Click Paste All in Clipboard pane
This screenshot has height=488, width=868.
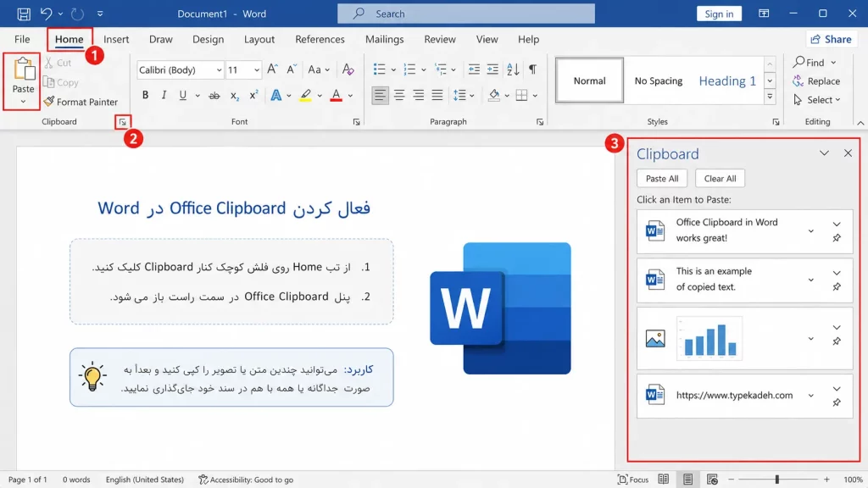(661, 179)
